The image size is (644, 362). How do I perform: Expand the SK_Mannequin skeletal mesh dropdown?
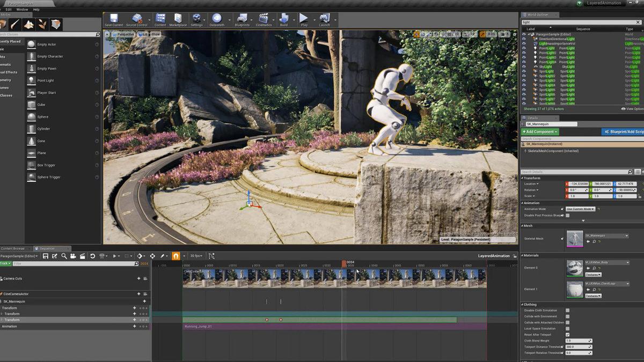pos(606,235)
